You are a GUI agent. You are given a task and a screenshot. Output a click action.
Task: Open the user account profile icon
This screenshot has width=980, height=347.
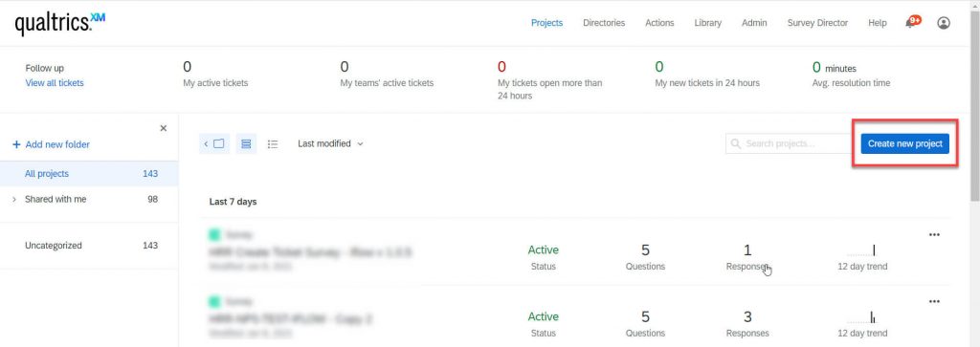(x=943, y=23)
